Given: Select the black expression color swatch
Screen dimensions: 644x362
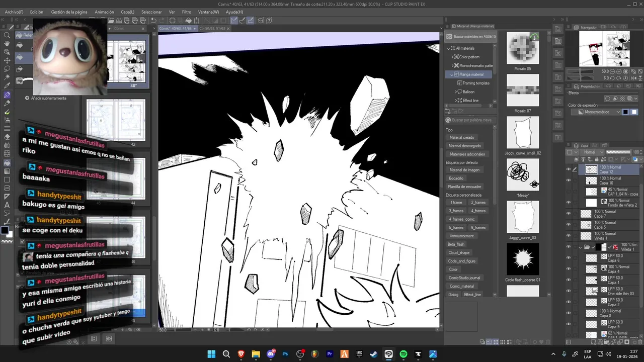Looking at the screenshot, I should pyautogui.click(x=626, y=112).
